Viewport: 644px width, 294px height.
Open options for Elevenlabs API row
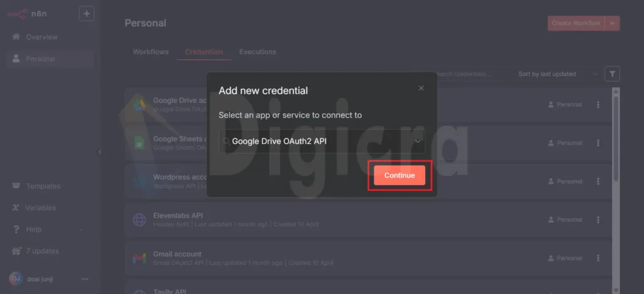(x=598, y=220)
